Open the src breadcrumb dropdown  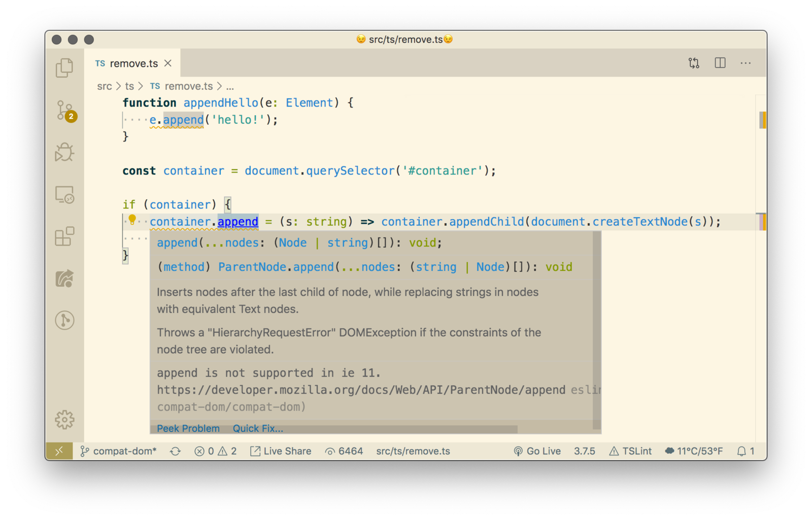104,86
